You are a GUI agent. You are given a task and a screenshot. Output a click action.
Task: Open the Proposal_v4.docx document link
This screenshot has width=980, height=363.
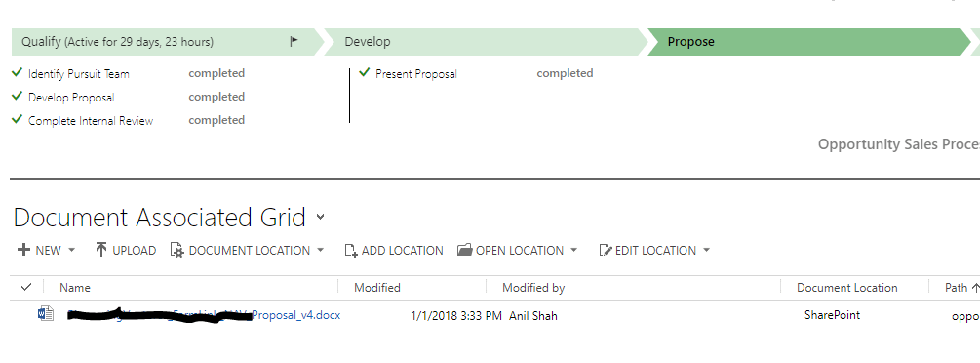(203, 315)
